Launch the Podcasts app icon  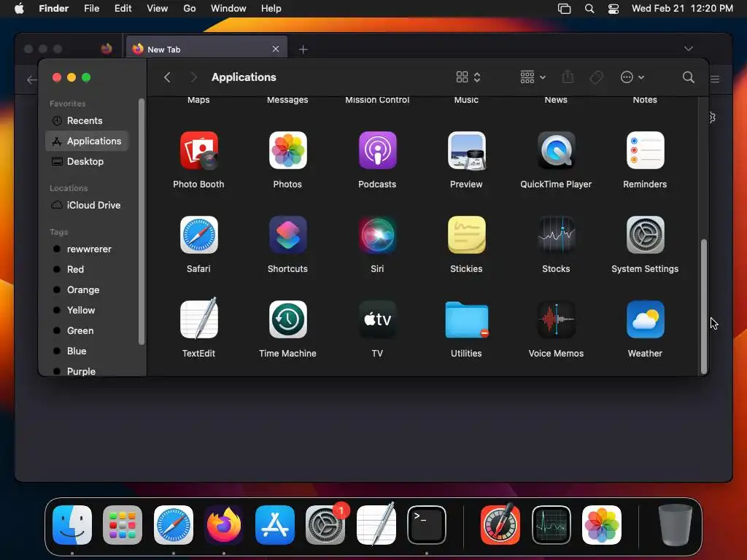coord(377,151)
